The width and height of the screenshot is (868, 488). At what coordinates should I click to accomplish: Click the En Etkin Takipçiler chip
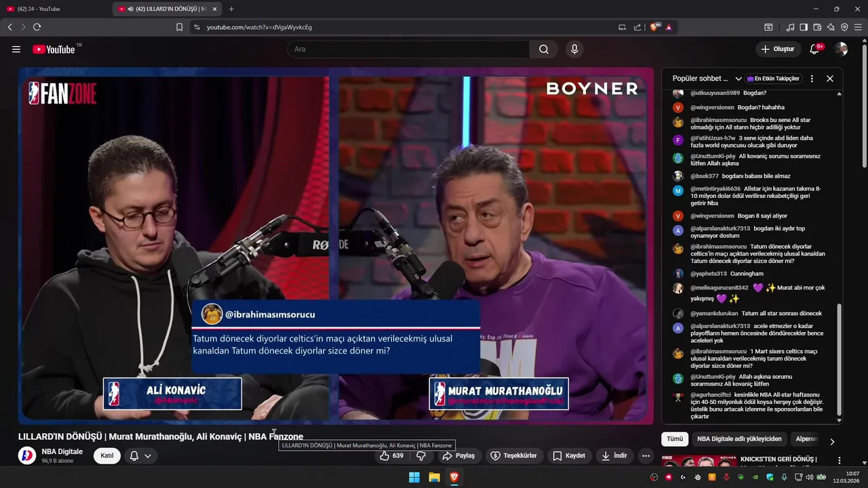click(773, 79)
